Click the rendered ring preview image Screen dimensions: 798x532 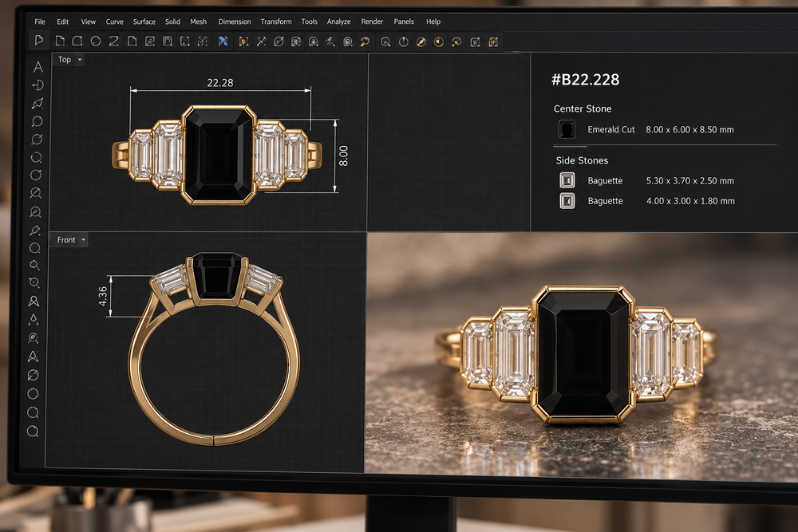coord(581,354)
